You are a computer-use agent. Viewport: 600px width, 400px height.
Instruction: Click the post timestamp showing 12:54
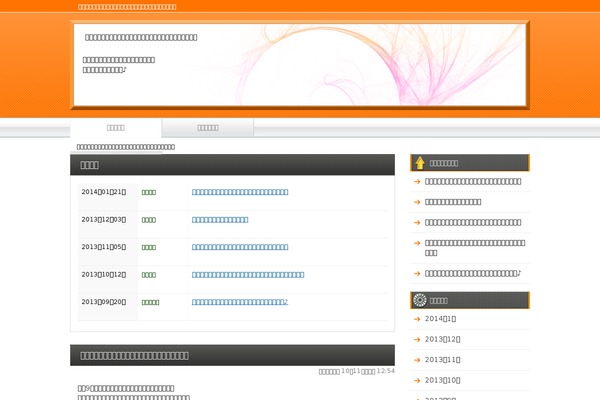click(x=357, y=371)
